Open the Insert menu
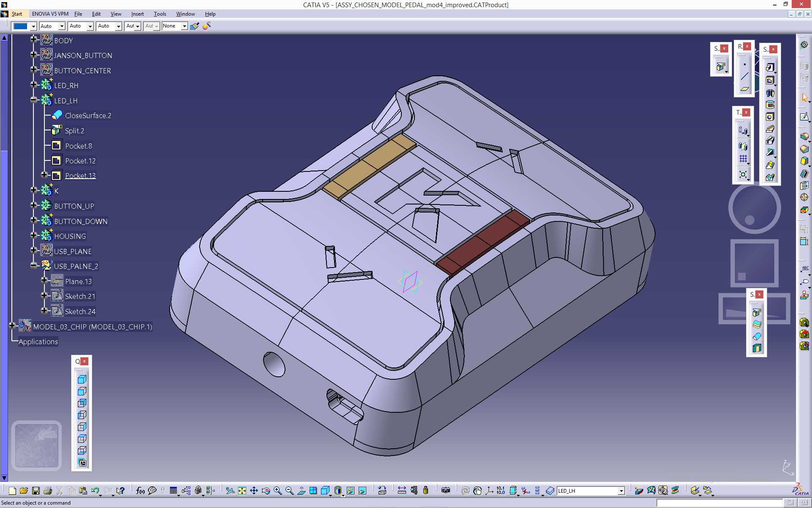This screenshot has height=508, width=812. point(137,14)
